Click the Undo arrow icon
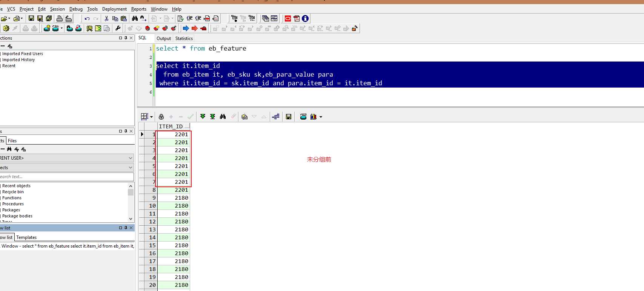Viewport: 644px width, 291px height. point(87,18)
